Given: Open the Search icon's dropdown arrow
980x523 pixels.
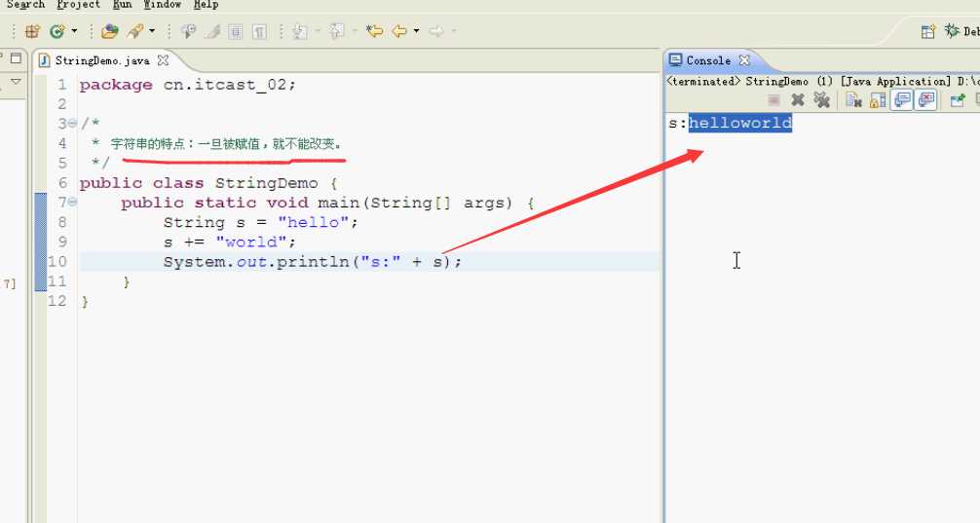Looking at the screenshot, I should [x=152, y=30].
